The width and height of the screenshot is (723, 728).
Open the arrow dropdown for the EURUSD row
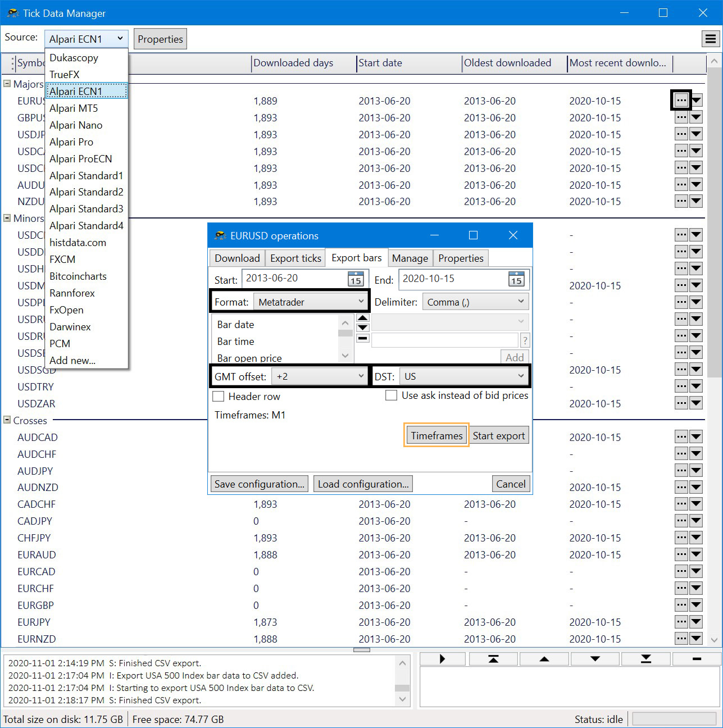[696, 101]
